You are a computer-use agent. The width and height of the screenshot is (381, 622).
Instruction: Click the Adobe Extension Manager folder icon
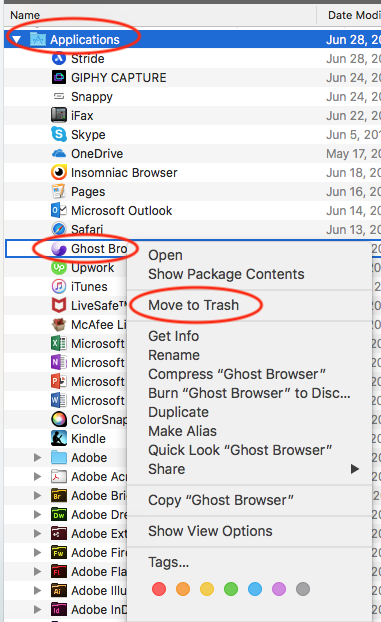click(59, 534)
